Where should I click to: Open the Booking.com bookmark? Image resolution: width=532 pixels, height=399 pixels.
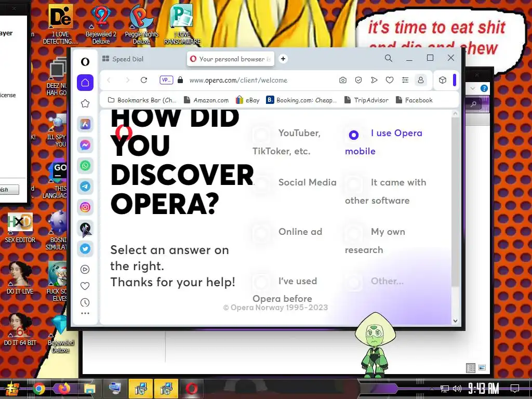pyautogui.click(x=301, y=100)
